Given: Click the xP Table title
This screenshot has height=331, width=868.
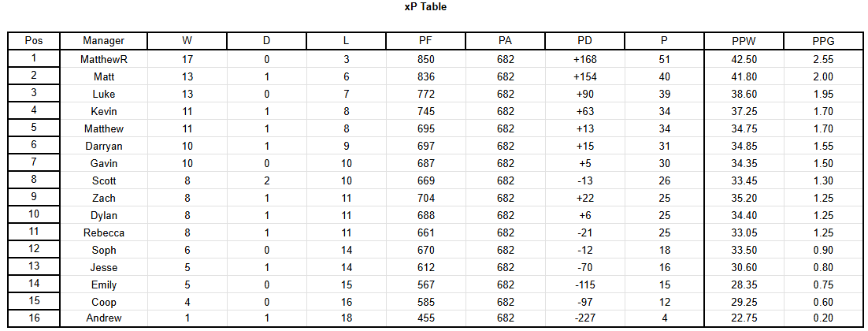Looking at the screenshot, I should [425, 7].
